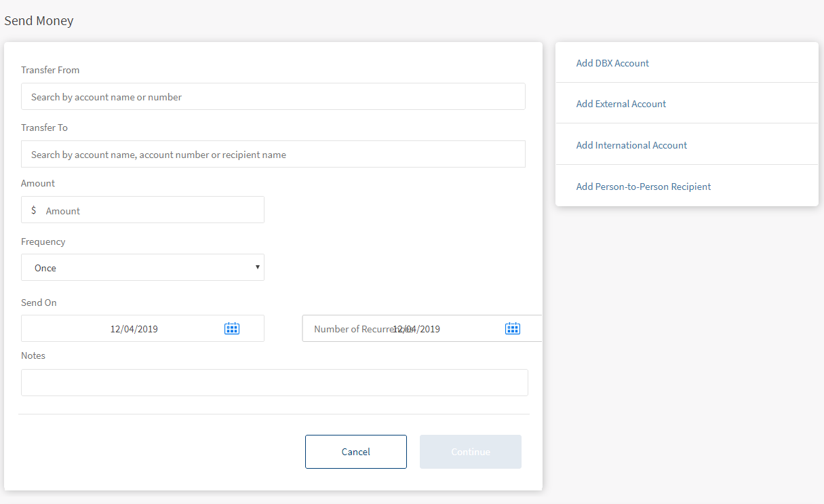Click into the Amount input box
824x504 pixels.
point(151,211)
